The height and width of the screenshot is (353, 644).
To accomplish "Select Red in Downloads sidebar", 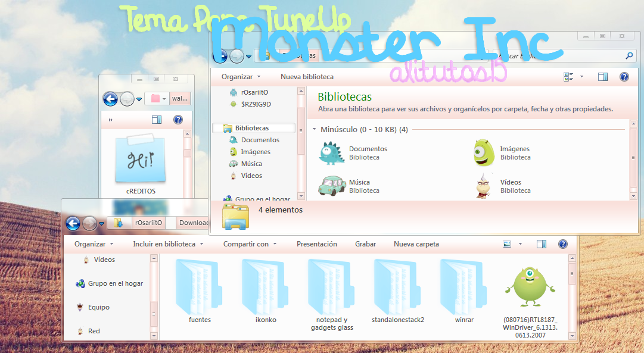I will tap(94, 331).
